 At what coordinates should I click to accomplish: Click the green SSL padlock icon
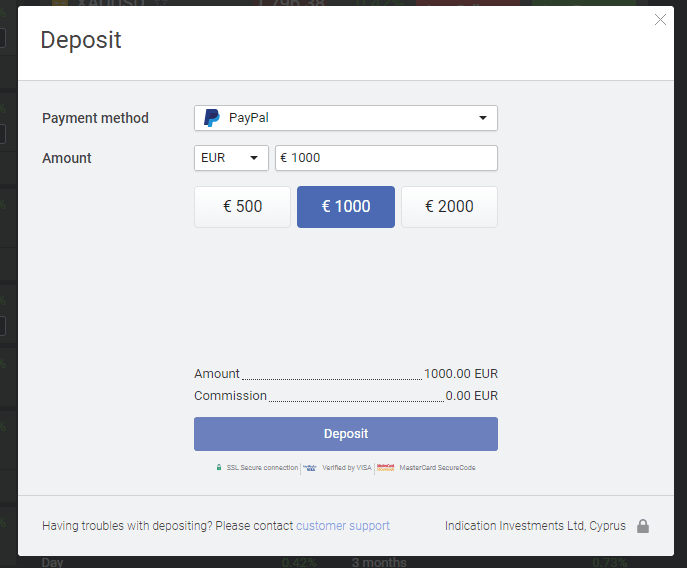pyautogui.click(x=219, y=467)
